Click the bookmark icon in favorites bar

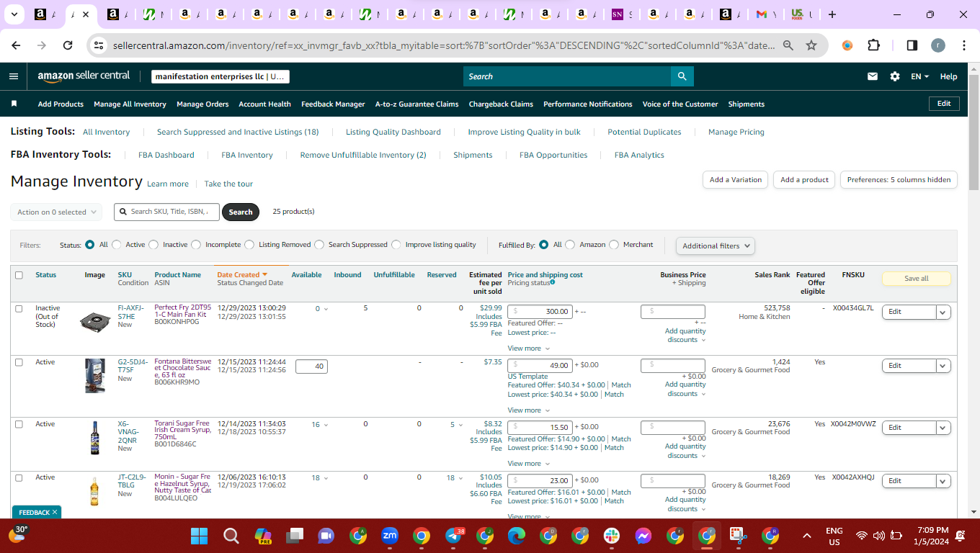point(14,104)
